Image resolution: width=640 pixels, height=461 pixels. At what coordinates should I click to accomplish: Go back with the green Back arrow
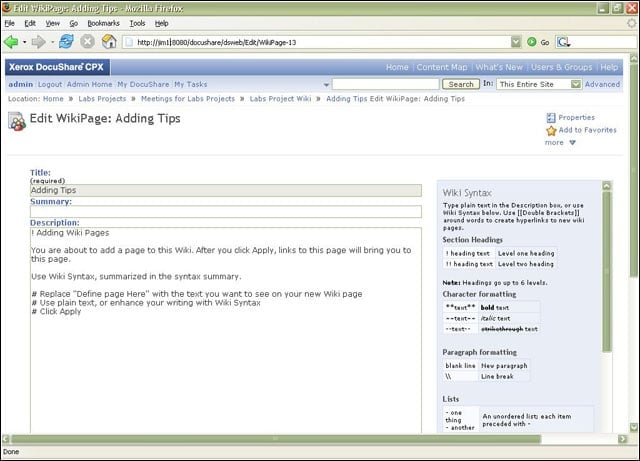11,42
